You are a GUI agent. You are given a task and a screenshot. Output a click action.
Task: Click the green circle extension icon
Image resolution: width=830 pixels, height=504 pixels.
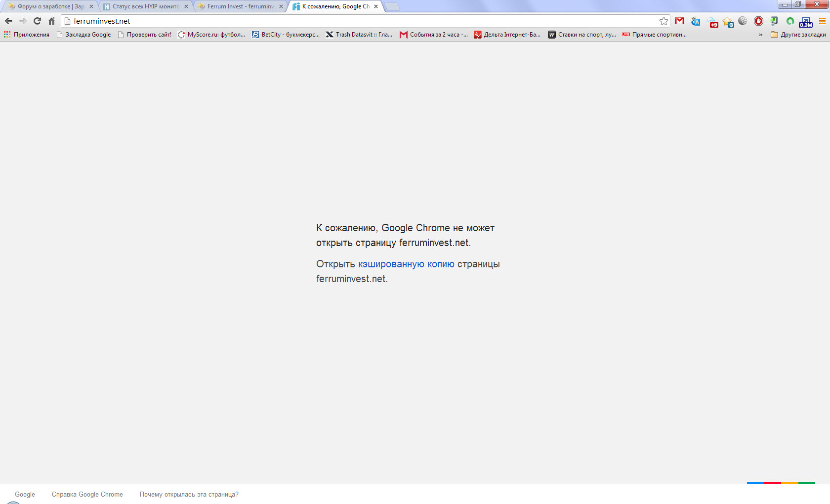coord(790,21)
